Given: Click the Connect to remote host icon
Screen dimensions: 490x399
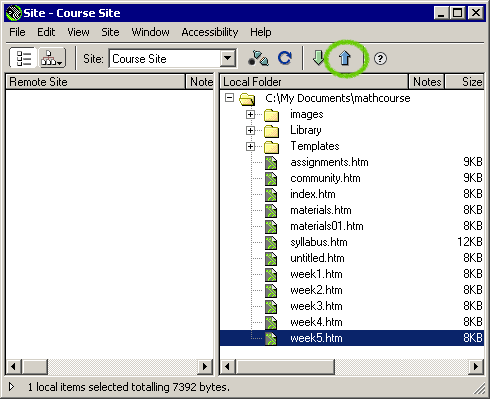Looking at the screenshot, I should (x=258, y=58).
